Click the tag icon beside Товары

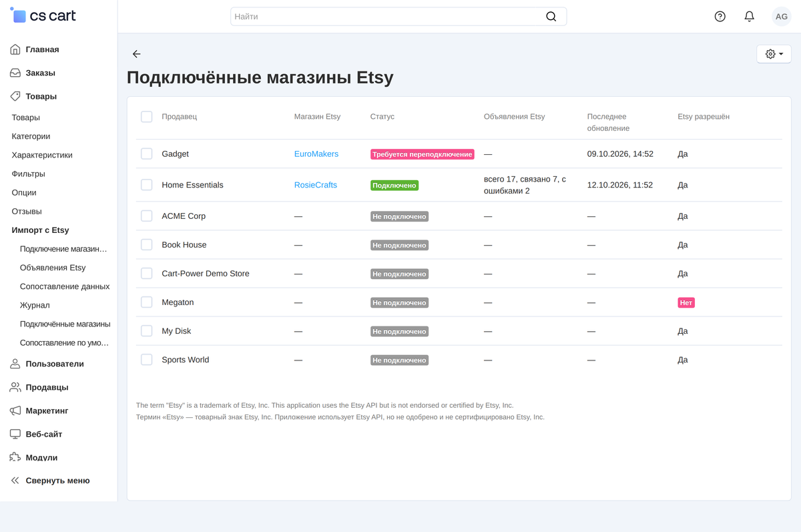tap(15, 96)
